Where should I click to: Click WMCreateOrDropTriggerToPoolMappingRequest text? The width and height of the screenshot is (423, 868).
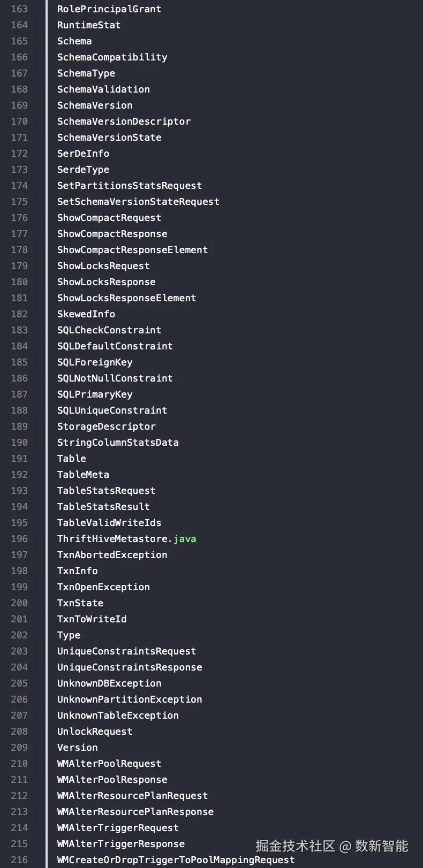(176, 860)
